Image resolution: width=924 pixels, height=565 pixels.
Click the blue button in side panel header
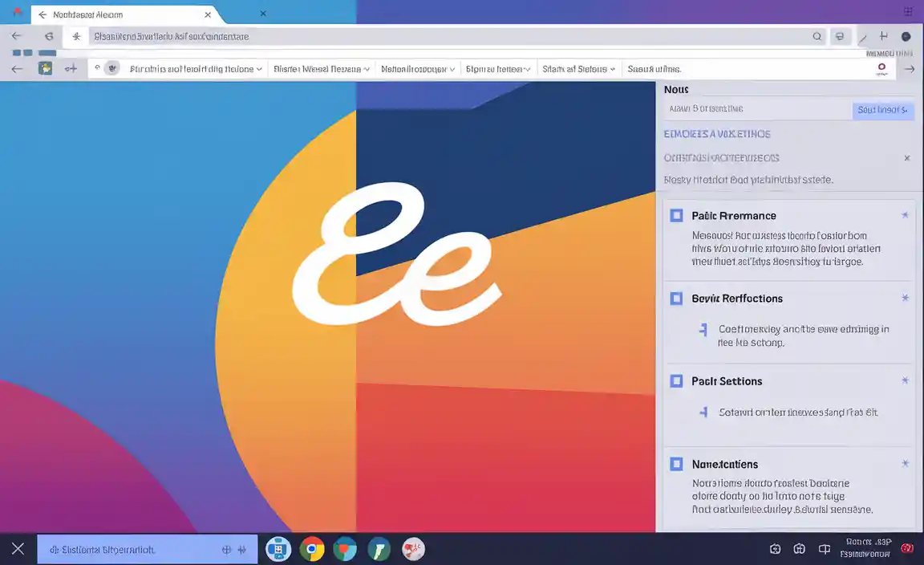click(882, 110)
